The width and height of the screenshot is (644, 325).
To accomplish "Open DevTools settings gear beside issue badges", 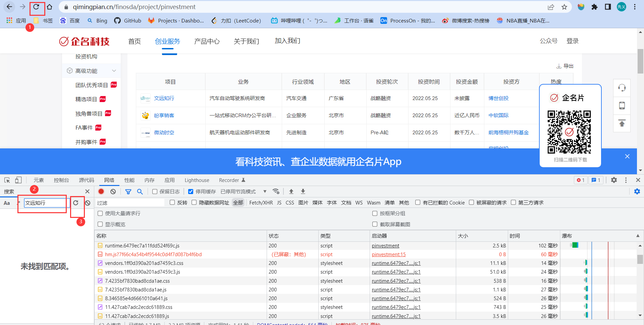I will pos(614,180).
